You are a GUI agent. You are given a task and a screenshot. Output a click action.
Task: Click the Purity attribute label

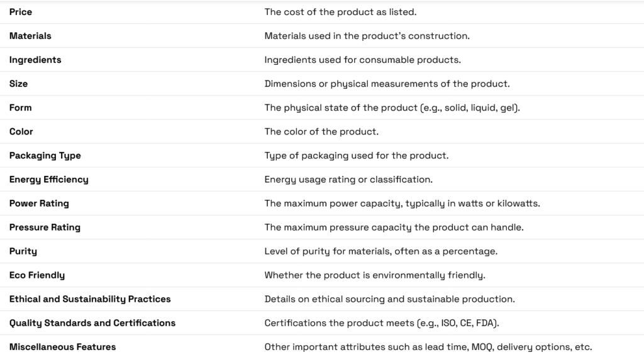[x=23, y=251]
